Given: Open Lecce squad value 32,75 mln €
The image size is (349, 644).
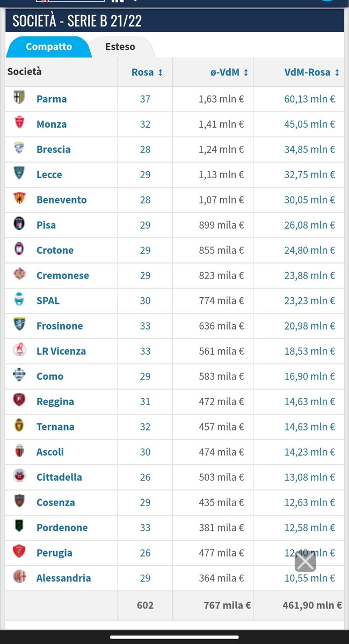Looking at the screenshot, I should point(310,174).
